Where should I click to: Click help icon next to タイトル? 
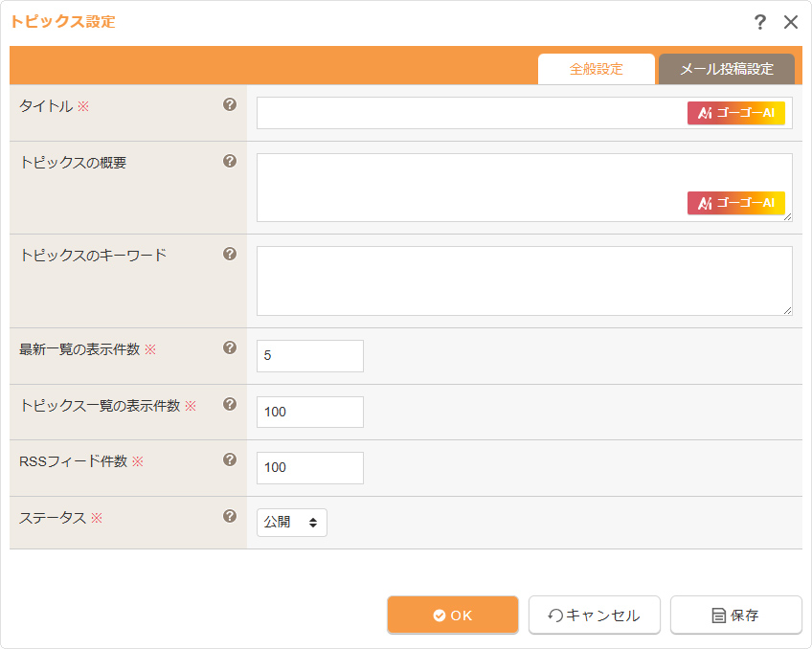230,105
